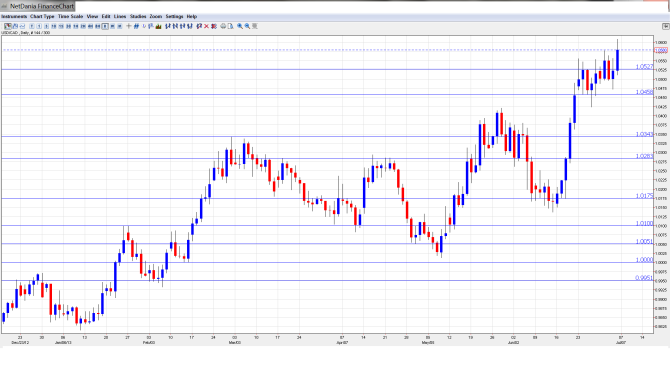Image resolution: width=670 pixels, height=376 pixels.
Task: Click the volume bars study icon
Action: point(159,26)
